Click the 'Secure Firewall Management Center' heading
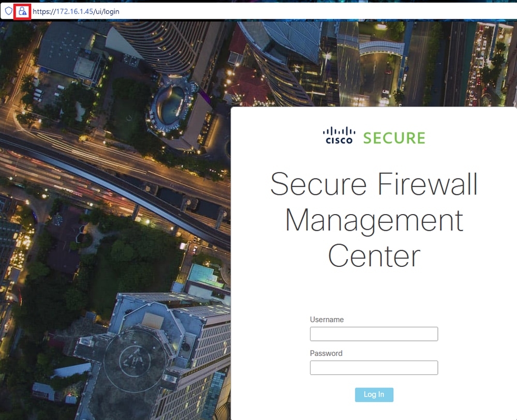The image size is (517, 420). (374, 220)
